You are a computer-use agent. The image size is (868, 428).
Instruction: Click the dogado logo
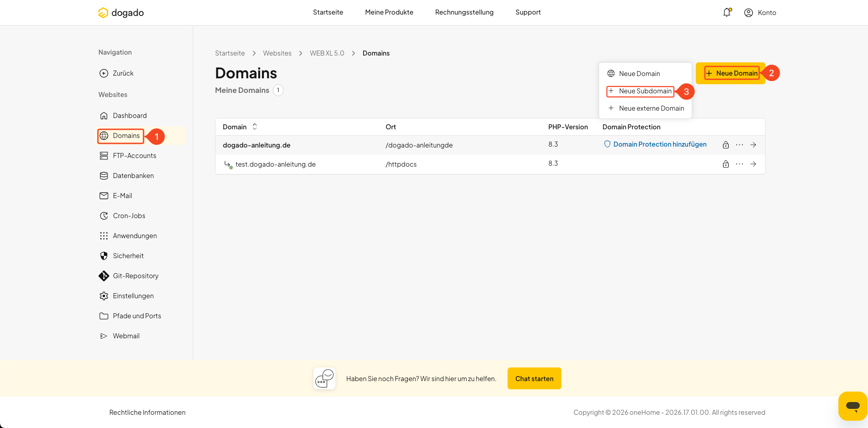[x=121, y=13]
